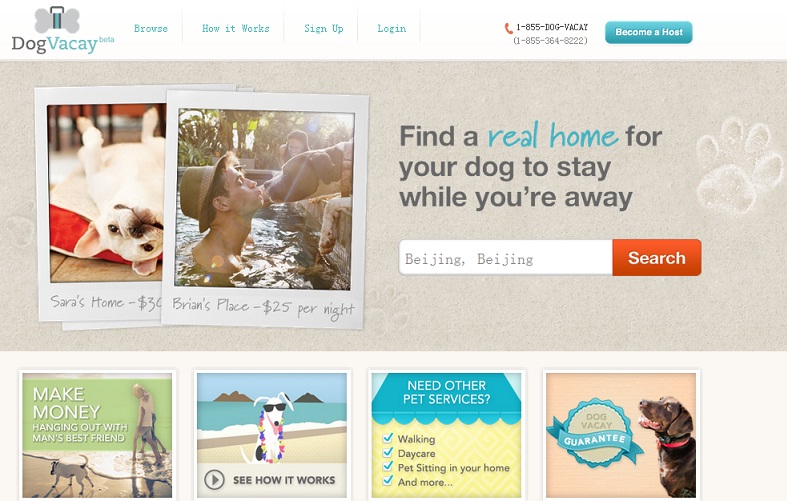Toggle the And more... checkmark
This screenshot has height=501, width=787.
tap(387, 481)
